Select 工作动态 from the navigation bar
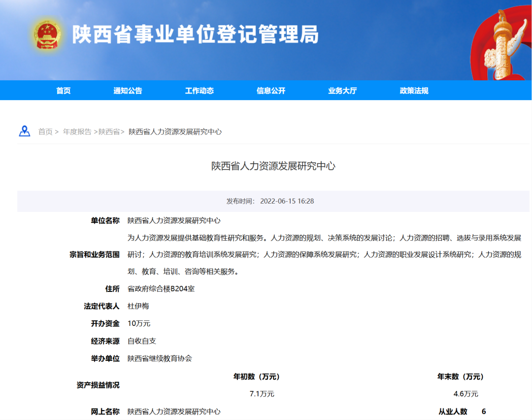 tap(199, 90)
